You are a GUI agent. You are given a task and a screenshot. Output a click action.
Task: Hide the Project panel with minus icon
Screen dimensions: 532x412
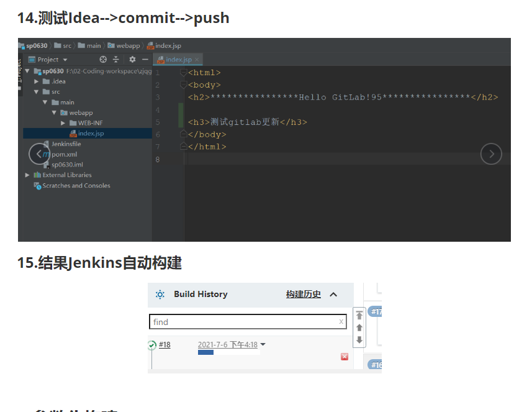(x=145, y=60)
